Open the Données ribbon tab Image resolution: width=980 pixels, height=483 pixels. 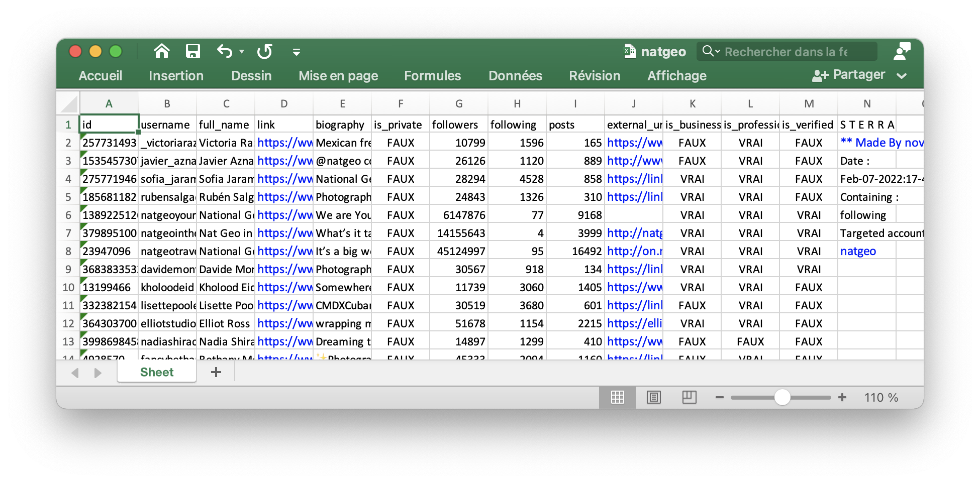515,76
